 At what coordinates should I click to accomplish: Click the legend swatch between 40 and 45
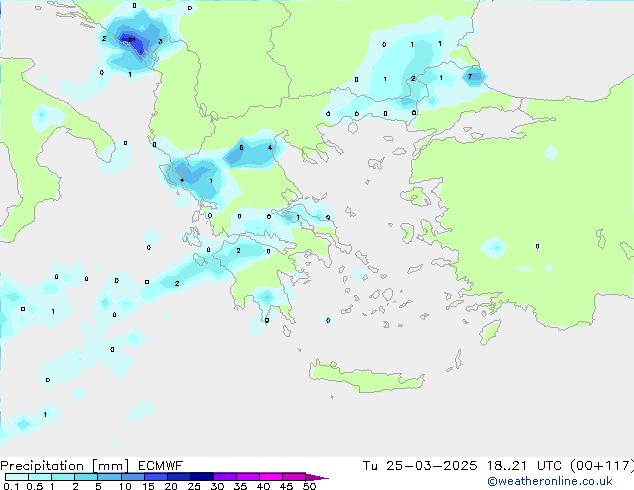[271, 477]
